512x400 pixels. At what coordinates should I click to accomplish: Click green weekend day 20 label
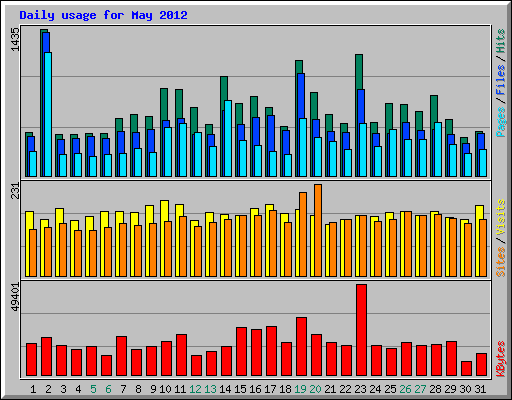pos(315,389)
